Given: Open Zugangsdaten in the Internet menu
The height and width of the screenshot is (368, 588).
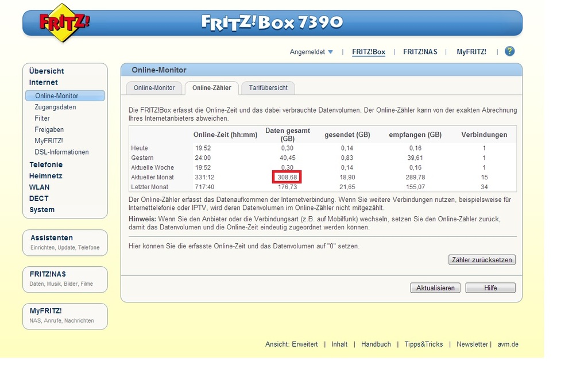Looking at the screenshot, I should pyautogui.click(x=55, y=107).
